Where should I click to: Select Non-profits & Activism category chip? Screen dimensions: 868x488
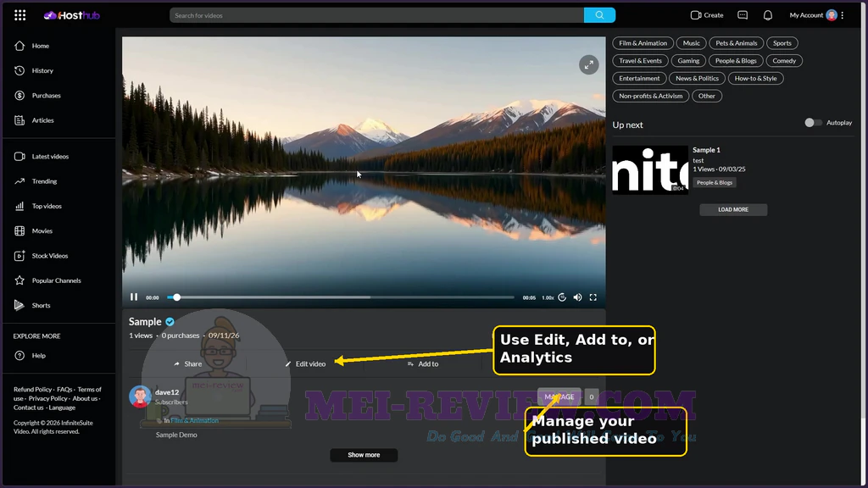coord(650,97)
